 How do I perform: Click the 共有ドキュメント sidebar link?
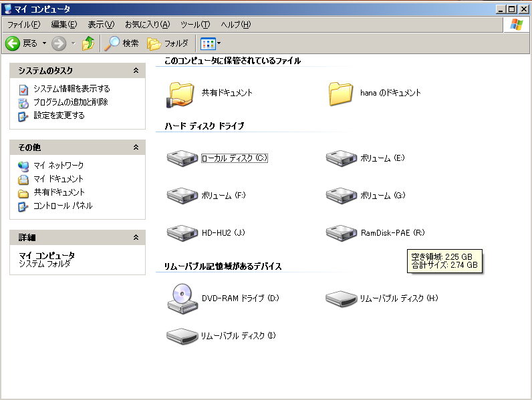pyautogui.click(x=59, y=192)
